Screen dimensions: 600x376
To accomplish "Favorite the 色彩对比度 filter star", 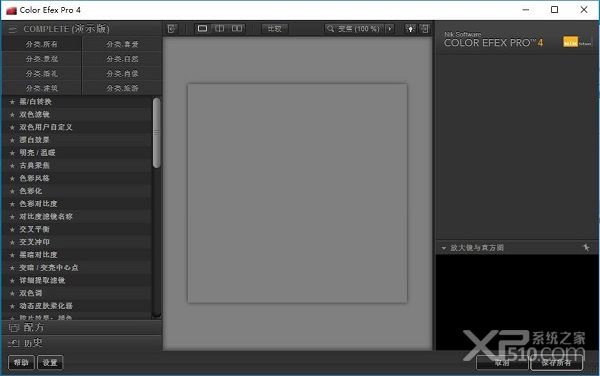I will (x=12, y=204).
